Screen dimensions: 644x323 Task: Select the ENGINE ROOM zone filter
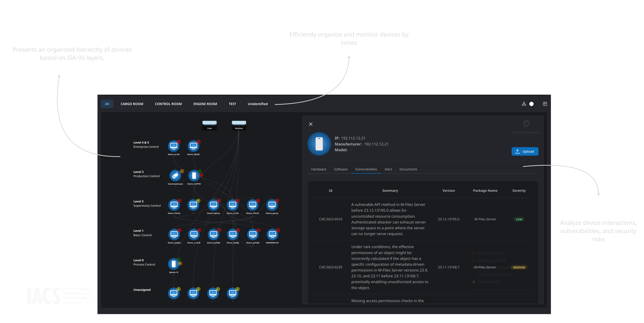click(x=205, y=104)
